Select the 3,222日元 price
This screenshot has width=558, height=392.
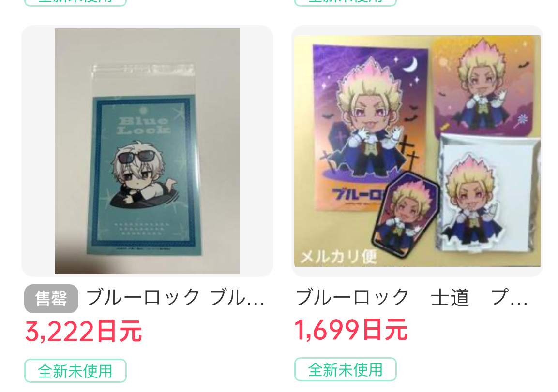click(84, 331)
